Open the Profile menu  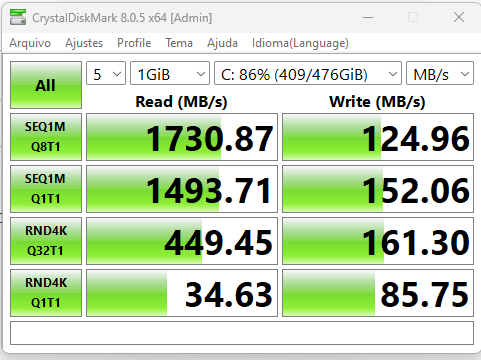134,43
